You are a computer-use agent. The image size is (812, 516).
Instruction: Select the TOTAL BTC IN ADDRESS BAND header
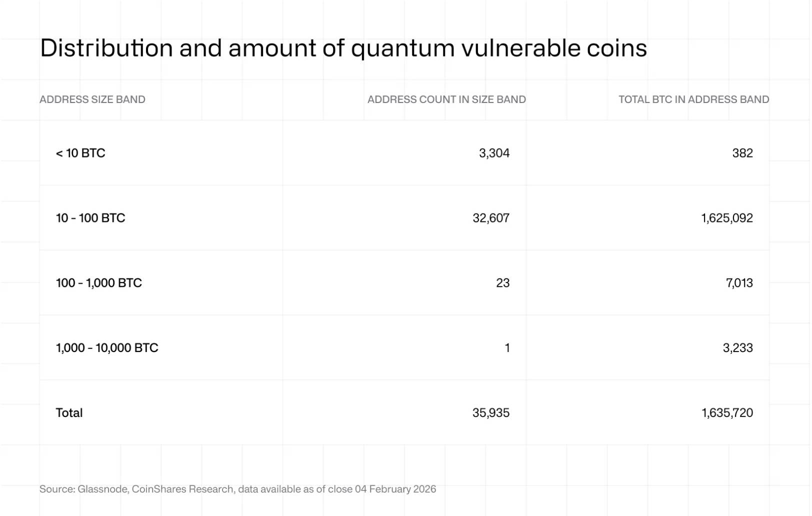click(x=693, y=99)
